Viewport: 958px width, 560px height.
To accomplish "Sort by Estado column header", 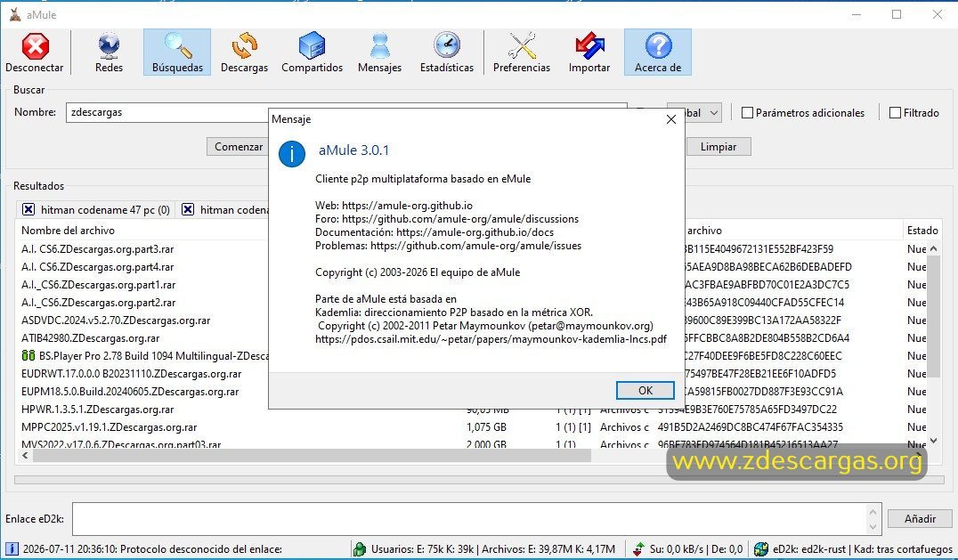I will point(922,231).
